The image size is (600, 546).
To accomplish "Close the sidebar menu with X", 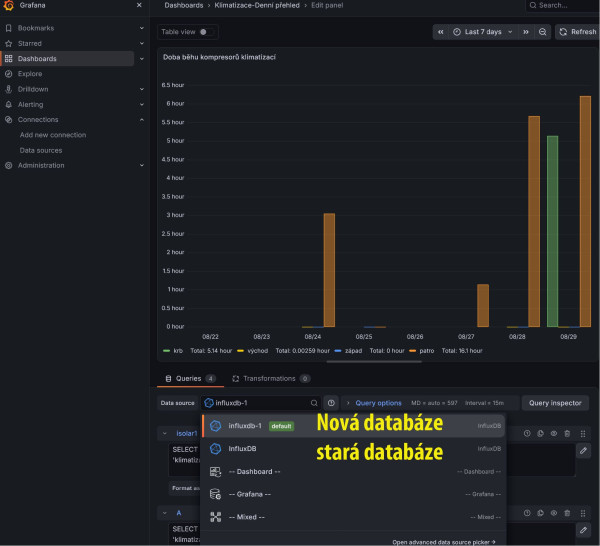I will (139, 5).
